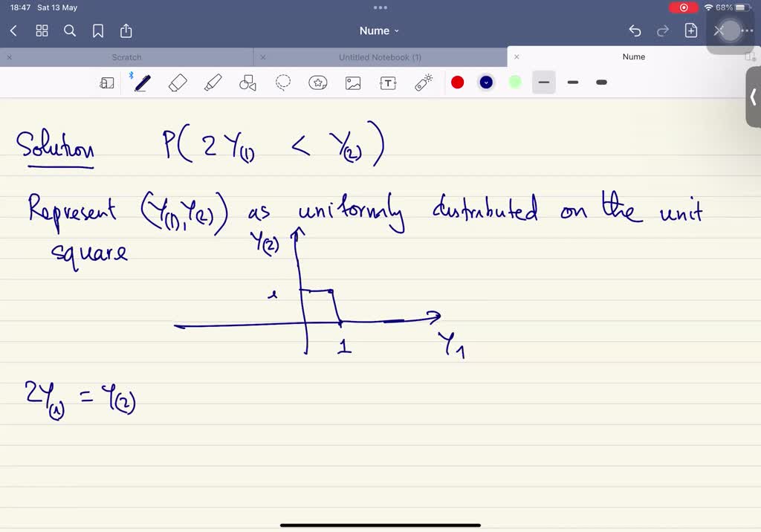
Task: Add a new page to the notebook
Action: tap(690, 30)
